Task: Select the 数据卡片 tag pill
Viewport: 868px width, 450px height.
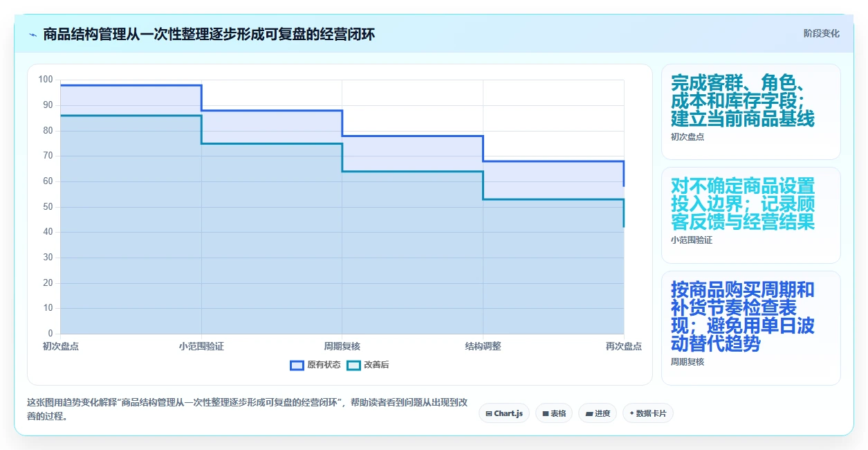Action: point(648,413)
